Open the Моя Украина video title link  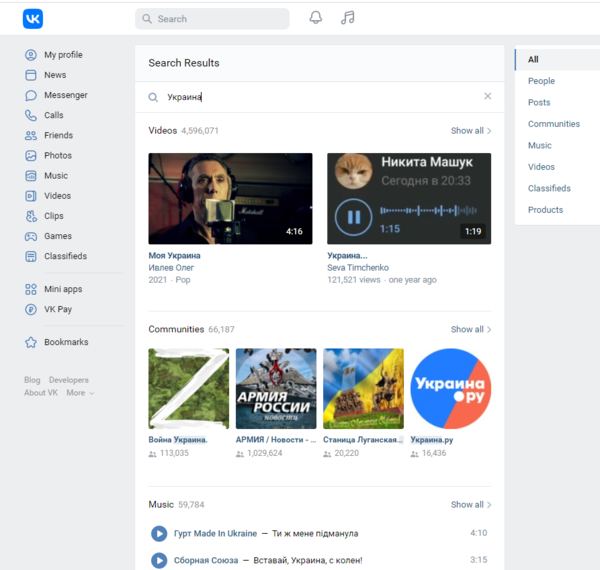174,256
